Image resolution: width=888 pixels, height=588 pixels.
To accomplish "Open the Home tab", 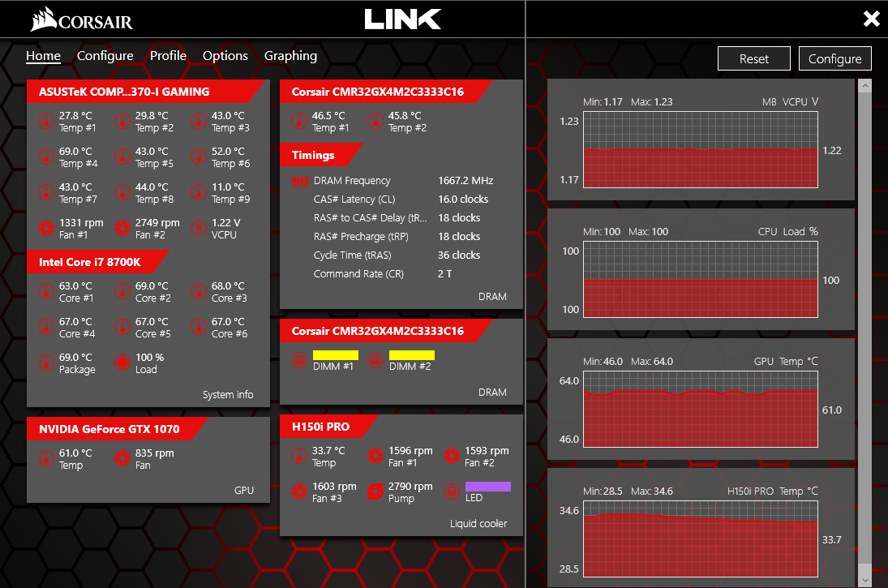I will 43,56.
